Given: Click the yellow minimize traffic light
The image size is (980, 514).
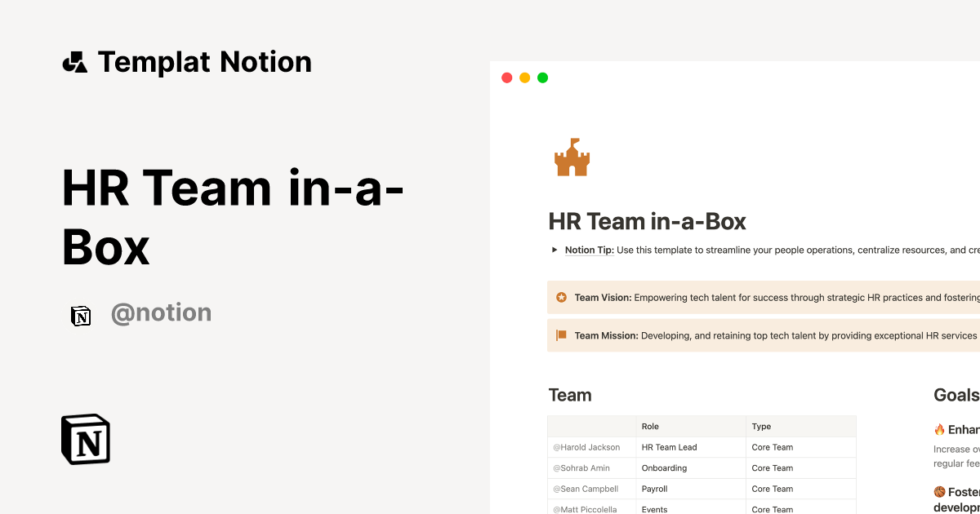Looking at the screenshot, I should click(524, 78).
